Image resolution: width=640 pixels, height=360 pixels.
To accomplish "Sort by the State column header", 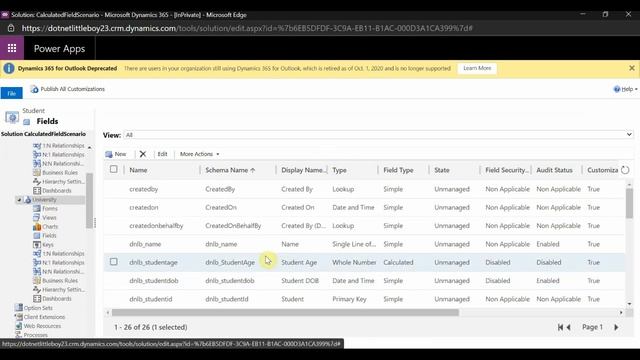I will 442,170.
